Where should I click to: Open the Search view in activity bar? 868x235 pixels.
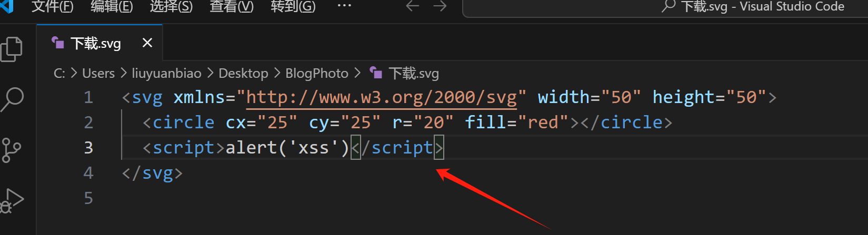[13, 99]
